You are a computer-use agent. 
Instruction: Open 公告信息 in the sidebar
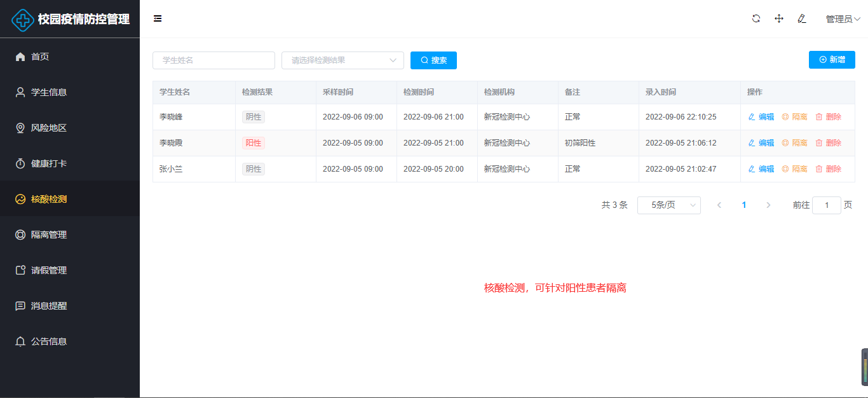48,341
